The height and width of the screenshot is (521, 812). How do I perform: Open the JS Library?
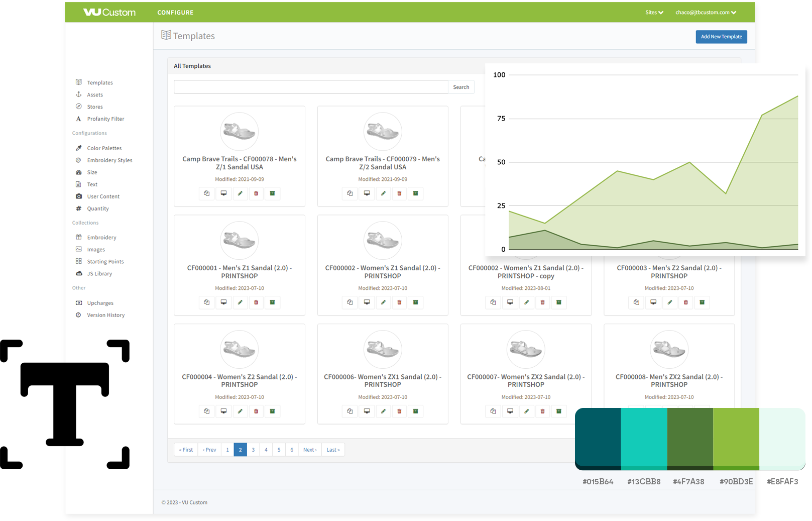pos(99,273)
